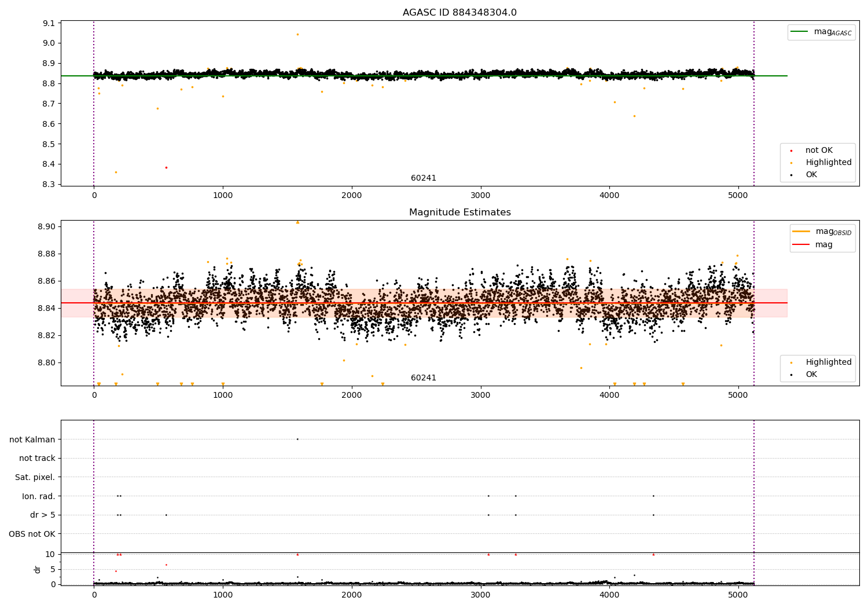
Task: Select the mag OBSID legend entry
Action: click(x=822, y=232)
